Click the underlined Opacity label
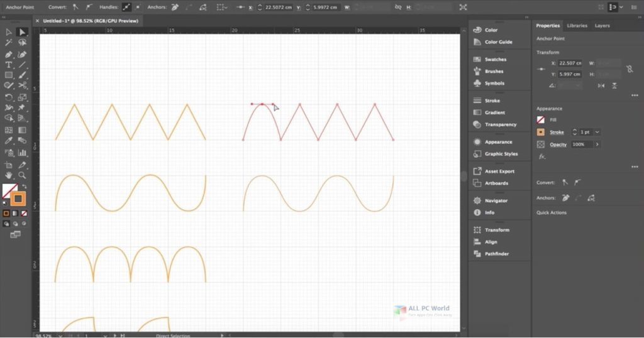Viewport: 644px width, 338px height. pyautogui.click(x=558, y=144)
